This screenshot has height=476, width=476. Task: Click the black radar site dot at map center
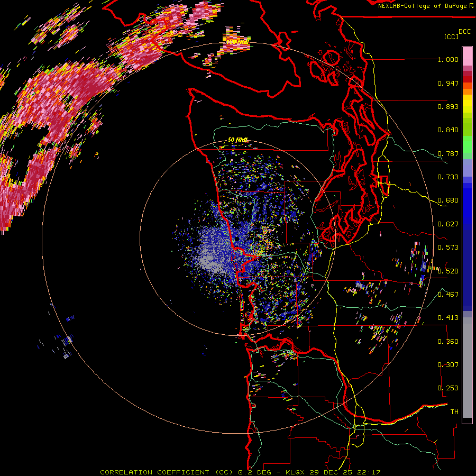pos(237,239)
